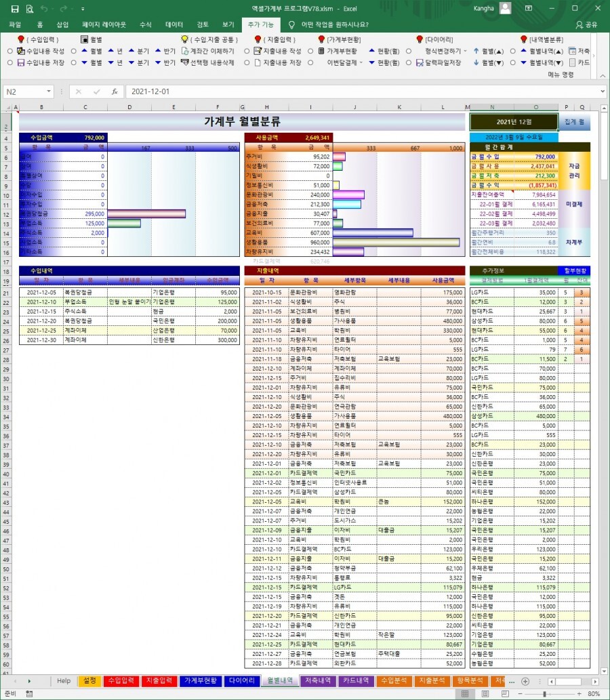Click the fx insert function icon
The width and height of the screenshot is (610, 700).
(x=115, y=91)
